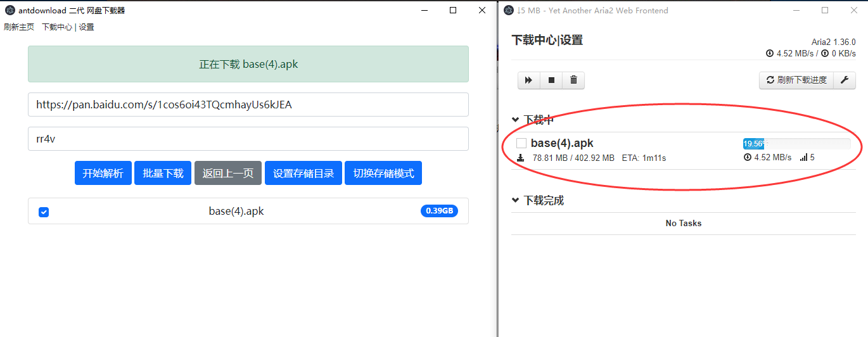Click the connections bars icon showing 5
This screenshot has width=868, height=337.
804,158
